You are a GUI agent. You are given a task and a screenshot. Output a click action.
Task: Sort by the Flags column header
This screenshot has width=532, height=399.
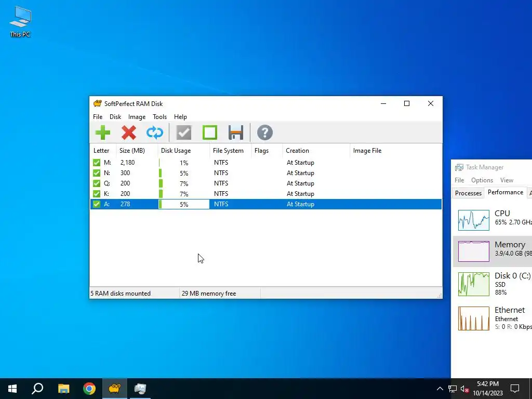click(267, 151)
